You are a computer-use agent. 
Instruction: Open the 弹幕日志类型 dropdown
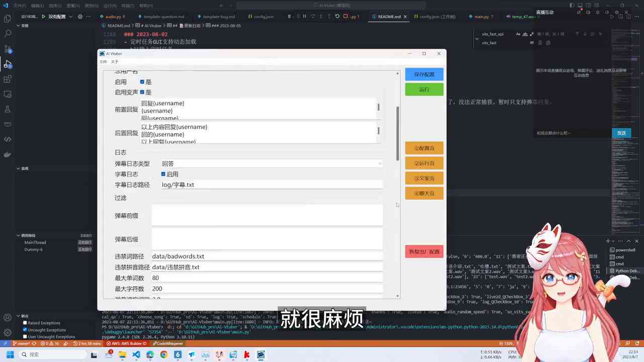[272, 163]
